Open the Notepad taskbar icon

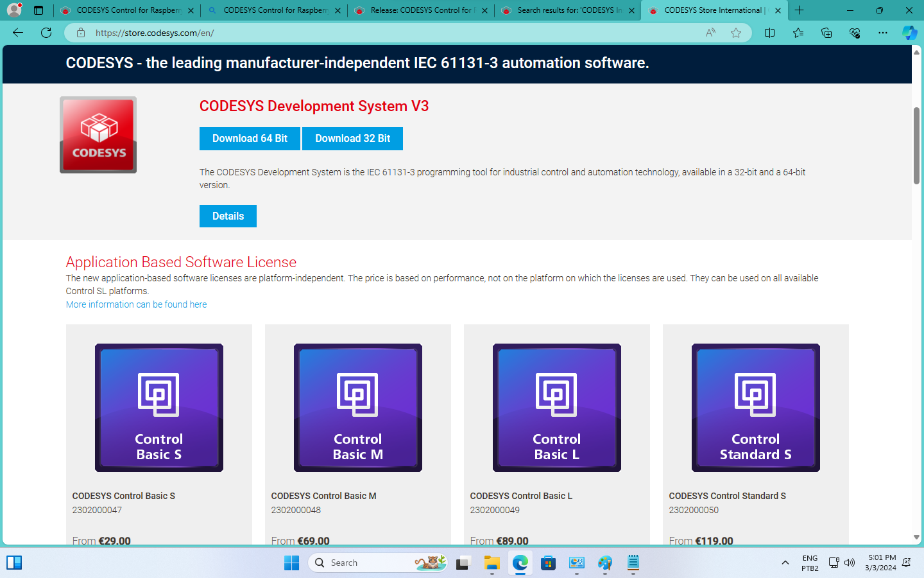pyautogui.click(x=633, y=563)
